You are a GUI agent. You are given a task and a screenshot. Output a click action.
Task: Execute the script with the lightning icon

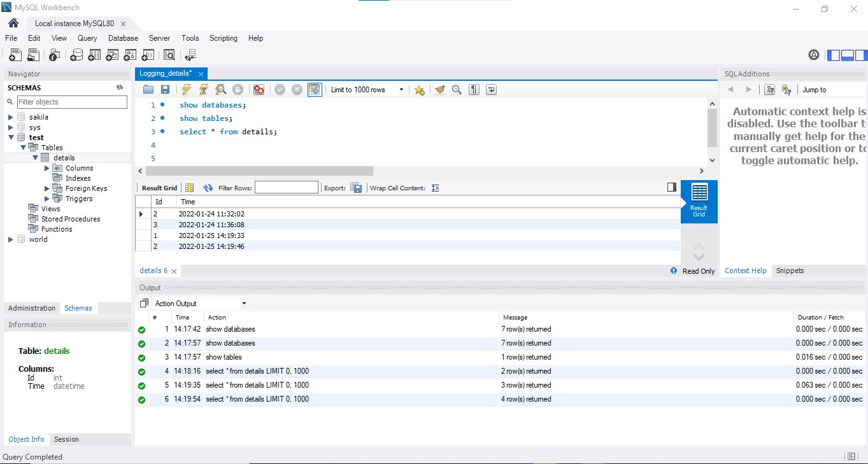point(186,90)
